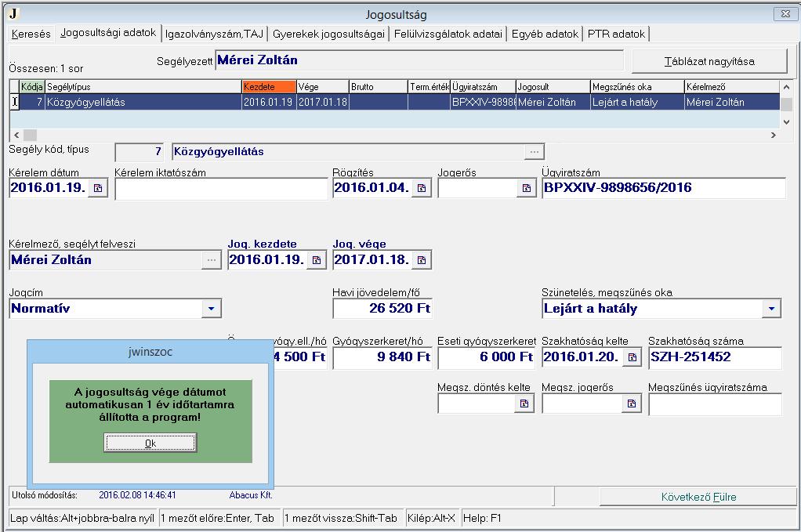Click the Kérelem dátum 2016.01.19. field
Viewport: 801px width, 532px height.
(49, 188)
